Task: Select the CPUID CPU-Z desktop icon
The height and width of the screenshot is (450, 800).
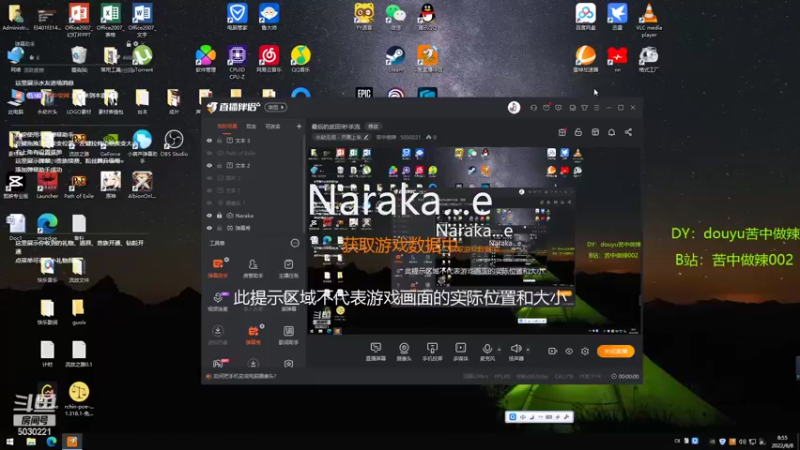Action: 237,62
